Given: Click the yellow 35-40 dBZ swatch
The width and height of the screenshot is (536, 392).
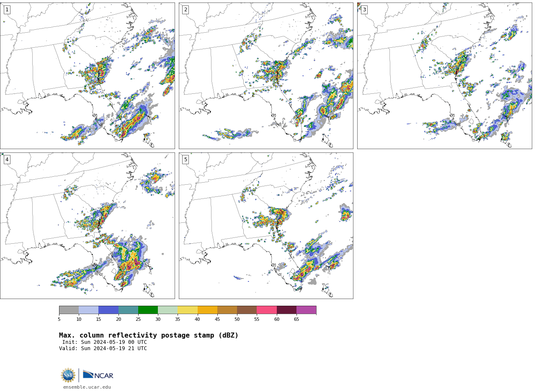Looking at the screenshot, I should pyautogui.click(x=188, y=310).
